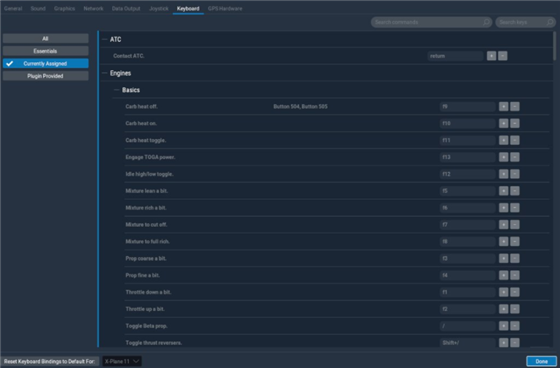Remove key binding for Mixture rich a bit
This screenshot has width=560, height=368.
(x=515, y=208)
